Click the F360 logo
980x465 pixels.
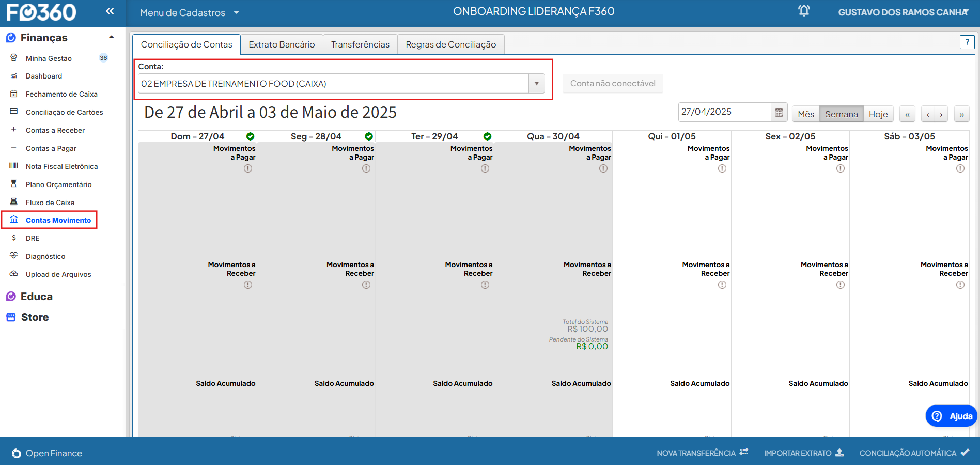(41, 12)
